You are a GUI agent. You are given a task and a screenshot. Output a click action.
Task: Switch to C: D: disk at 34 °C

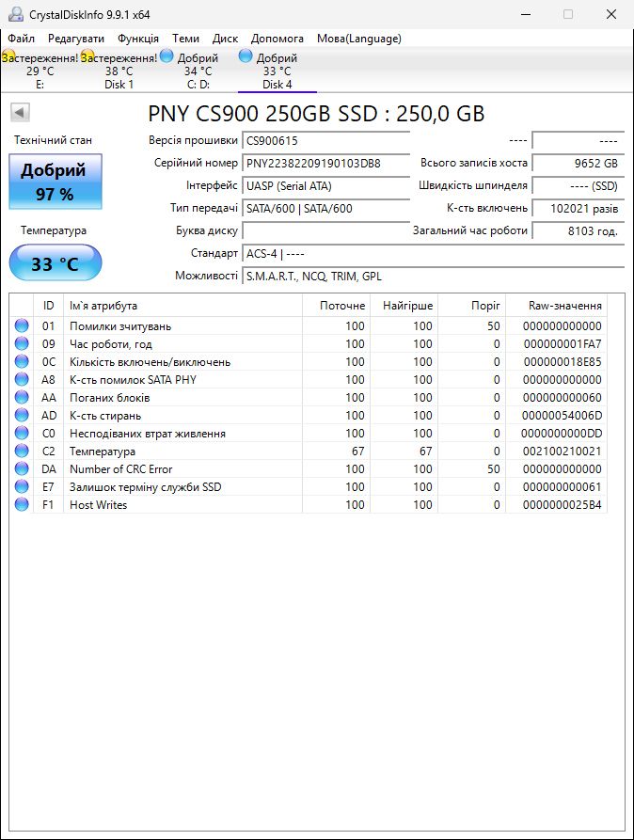click(198, 71)
